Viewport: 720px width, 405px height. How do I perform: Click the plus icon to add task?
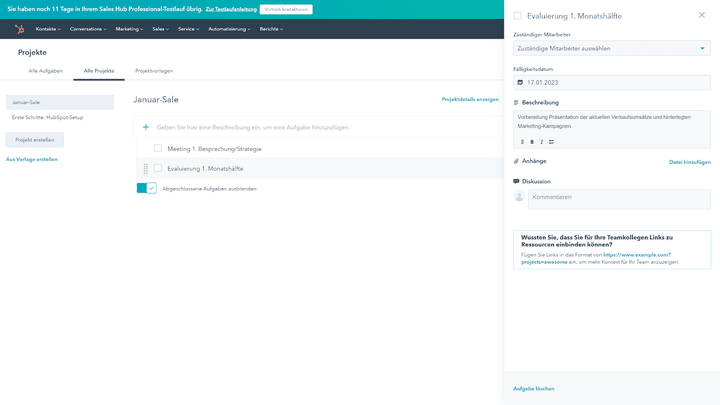[146, 127]
